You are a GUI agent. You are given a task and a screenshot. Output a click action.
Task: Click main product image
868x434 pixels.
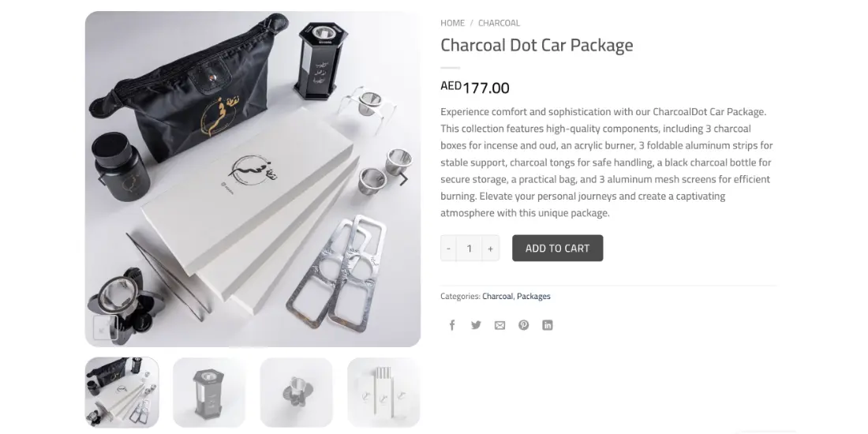click(253, 179)
